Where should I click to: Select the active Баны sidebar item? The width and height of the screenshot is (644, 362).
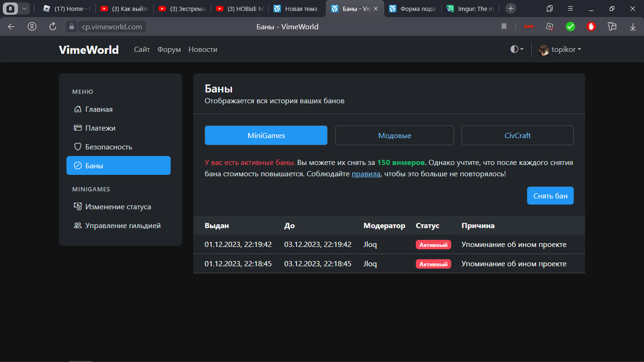(118, 165)
